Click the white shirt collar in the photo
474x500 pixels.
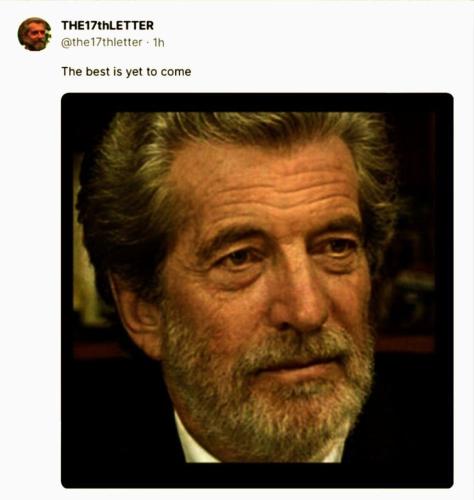[x=193, y=440]
